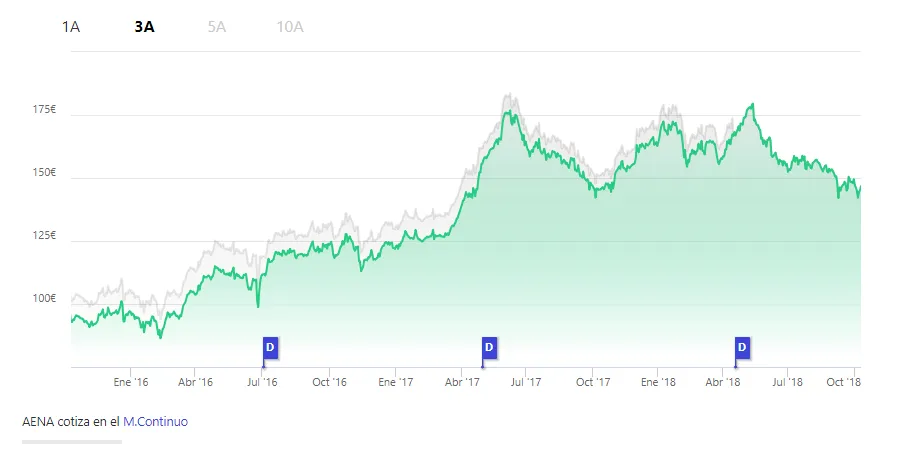
Task: Click the Abr '16 date label
Action: tap(196, 382)
